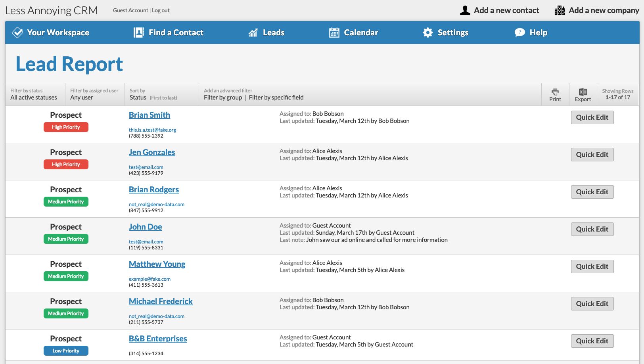Click the Less Annoying CRM logo text
644x364 pixels.
coord(52,10)
